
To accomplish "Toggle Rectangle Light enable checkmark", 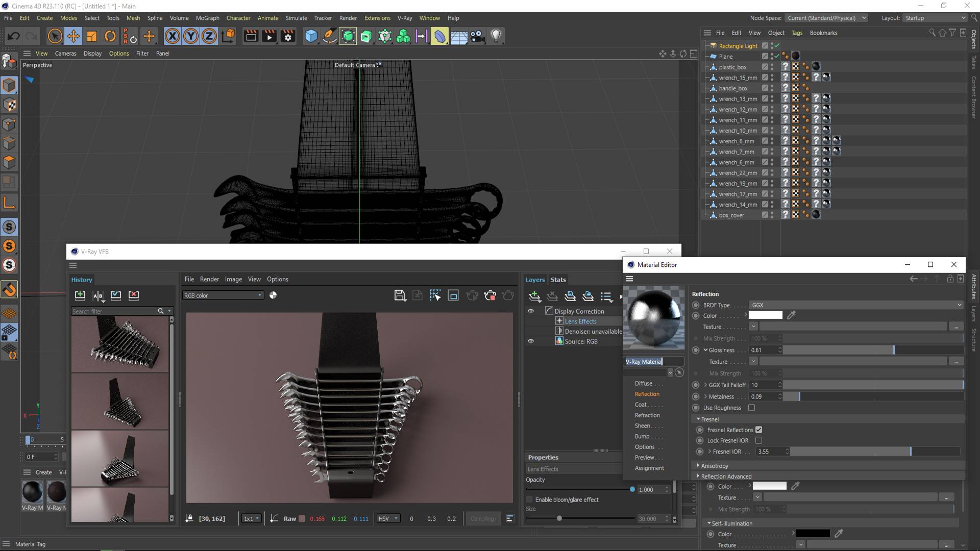I will [776, 46].
